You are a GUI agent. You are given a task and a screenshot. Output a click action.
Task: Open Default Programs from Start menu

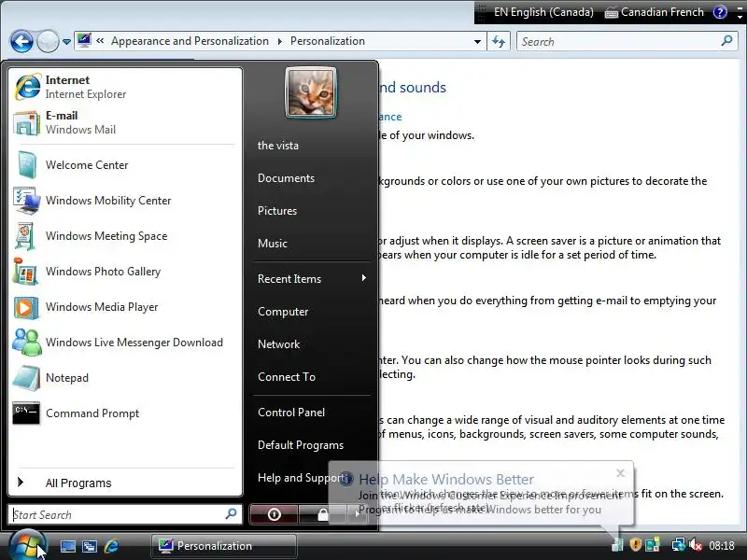[300, 445]
